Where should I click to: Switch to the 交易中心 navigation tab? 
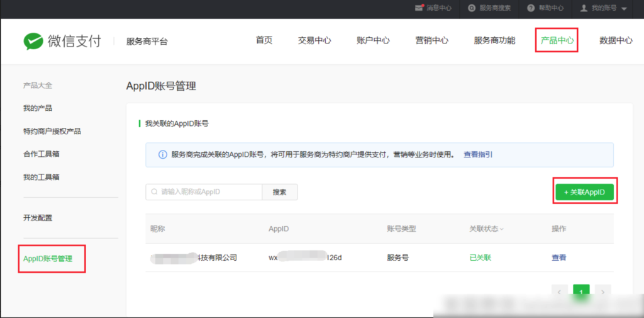pos(314,40)
